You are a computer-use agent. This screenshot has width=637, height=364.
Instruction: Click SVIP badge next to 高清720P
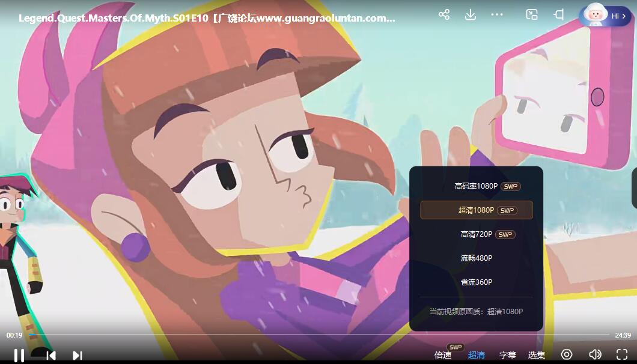[x=505, y=234]
